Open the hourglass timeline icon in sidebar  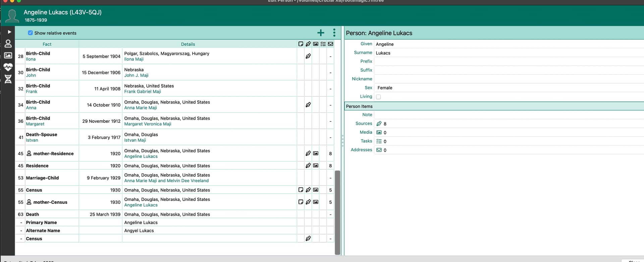pyautogui.click(x=8, y=79)
